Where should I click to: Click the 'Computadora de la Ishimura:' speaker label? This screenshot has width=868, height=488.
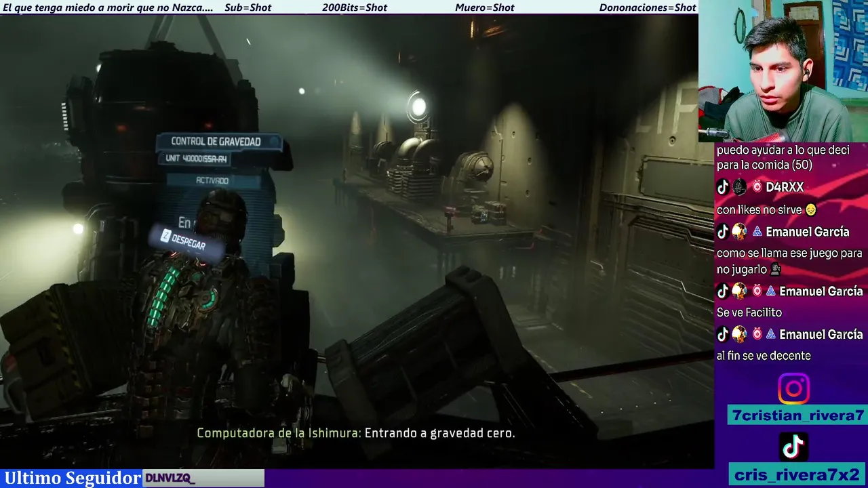click(x=279, y=433)
